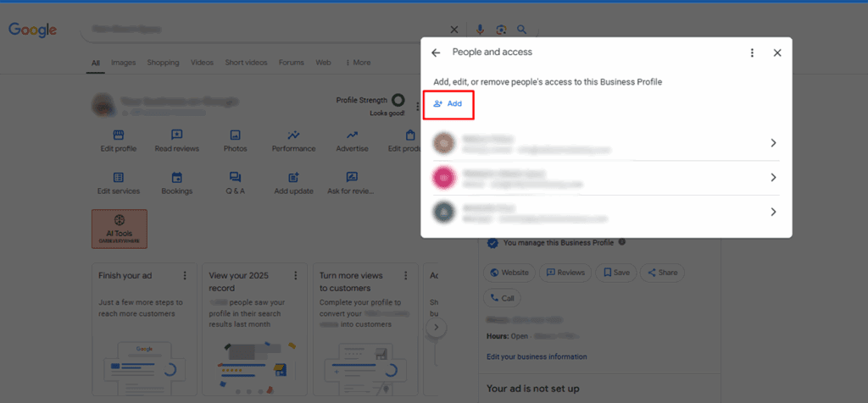Switch to the Shopping tab
Screen dimensions: 868x403
pos(163,63)
